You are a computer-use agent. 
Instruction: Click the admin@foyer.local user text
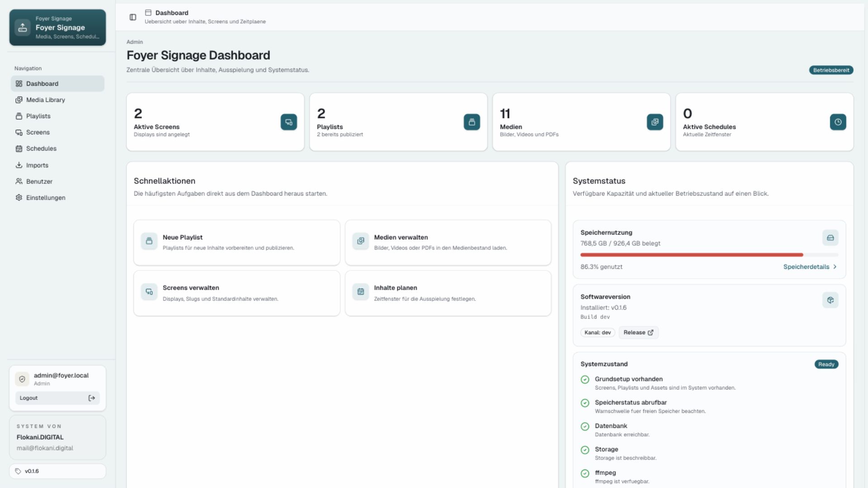[x=61, y=375]
